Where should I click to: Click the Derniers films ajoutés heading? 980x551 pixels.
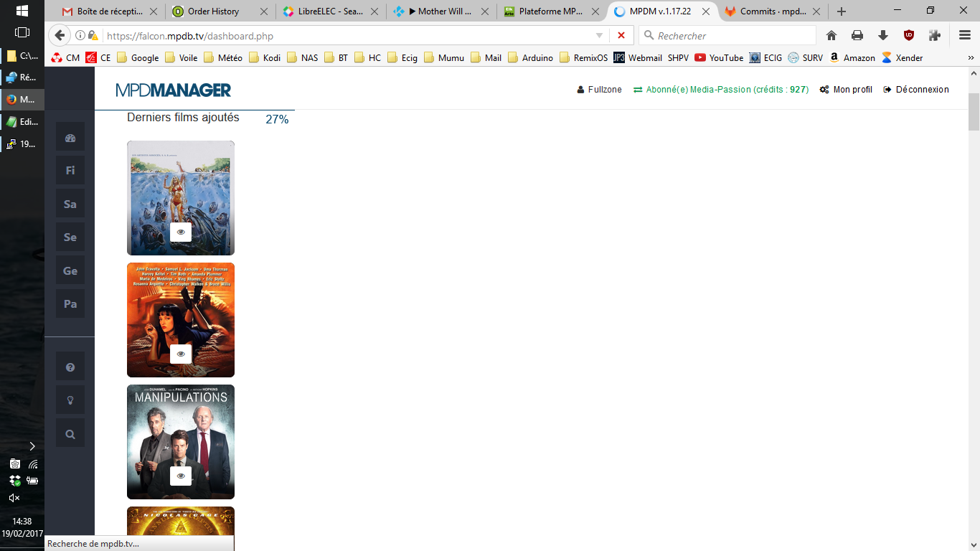[183, 118]
